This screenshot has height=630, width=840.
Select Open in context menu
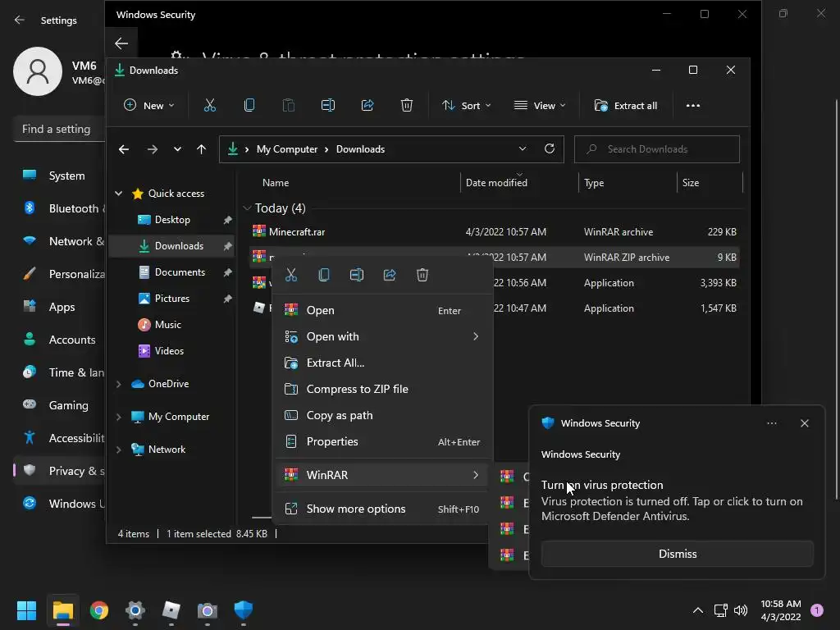coord(382,310)
